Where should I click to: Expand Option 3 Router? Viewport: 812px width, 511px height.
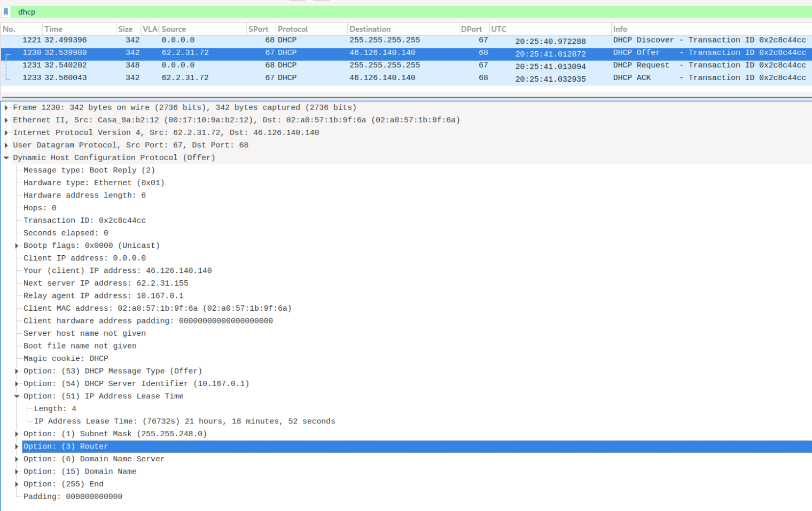(x=17, y=446)
